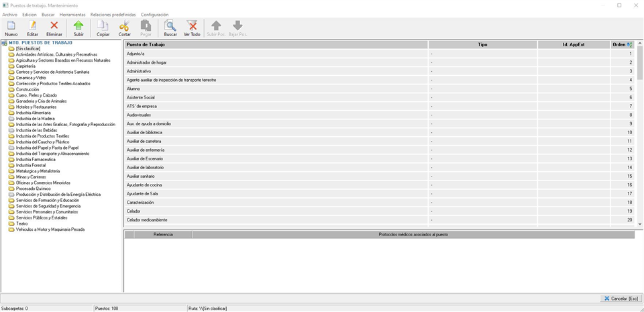Open the Relaciones predefinidas menu
Image resolution: width=644 pixels, height=312 pixels.
coord(113,14)
